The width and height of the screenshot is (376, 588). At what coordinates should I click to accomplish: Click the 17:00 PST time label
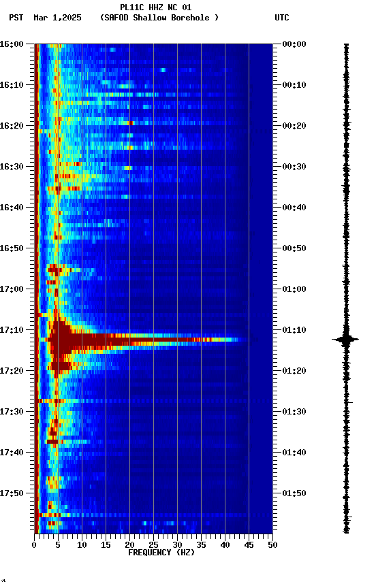12,289
